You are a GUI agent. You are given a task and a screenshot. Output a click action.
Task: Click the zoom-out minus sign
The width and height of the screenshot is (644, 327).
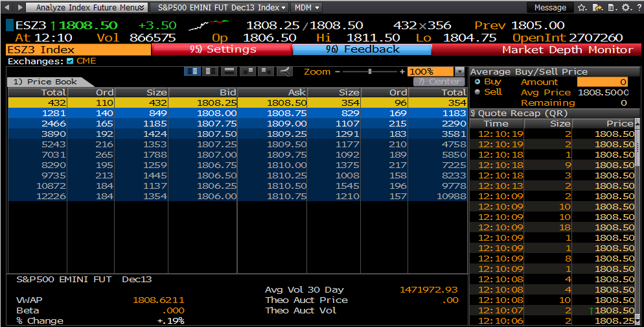click(336, 71)
